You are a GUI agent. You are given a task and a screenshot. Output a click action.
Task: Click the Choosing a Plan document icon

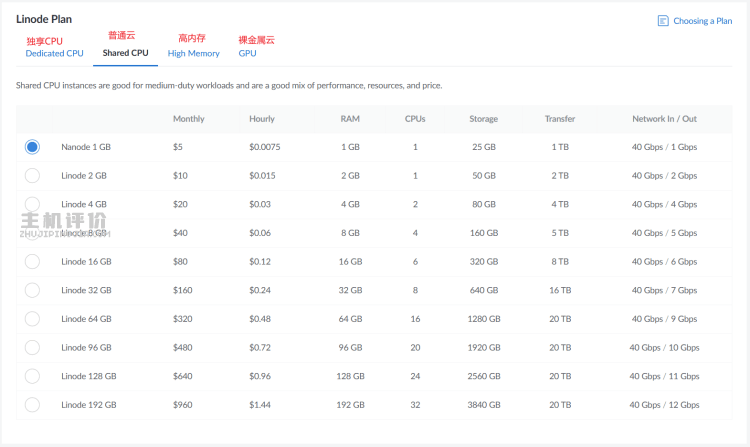tap(663, 21)
